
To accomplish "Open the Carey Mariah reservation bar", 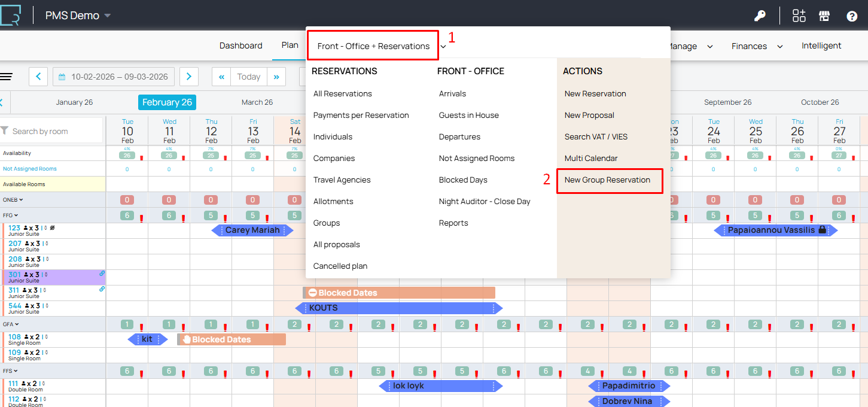I will point(252,230).
